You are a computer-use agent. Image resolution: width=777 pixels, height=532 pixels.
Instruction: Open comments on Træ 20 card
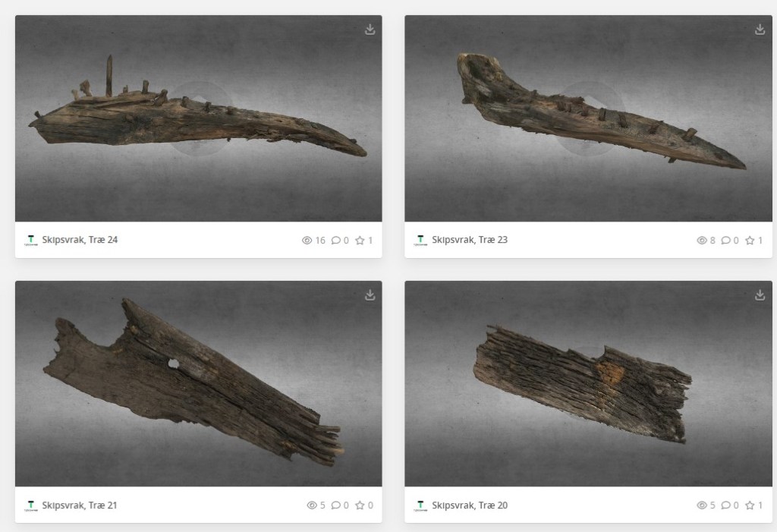click(726, 505)
